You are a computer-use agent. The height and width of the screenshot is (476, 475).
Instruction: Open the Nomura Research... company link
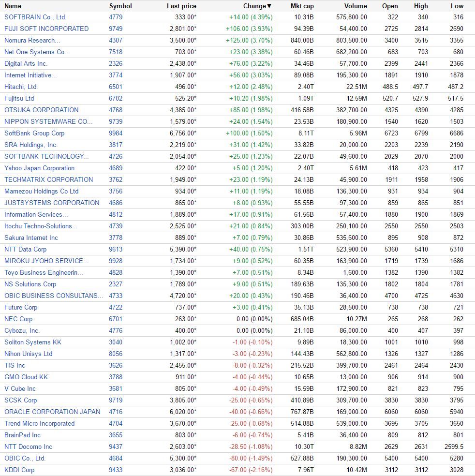(x=32, y=40)
